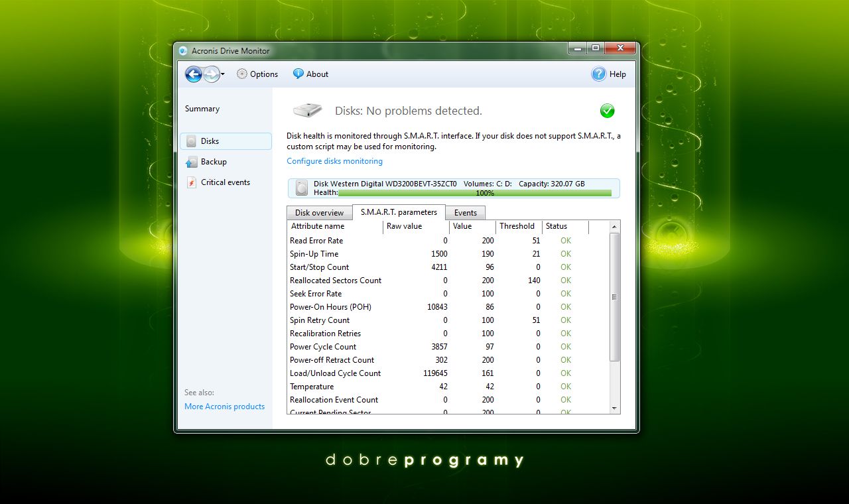Viewport: 849px width, 504px height.
Task: Open the About info item
Action: [310, 74]
